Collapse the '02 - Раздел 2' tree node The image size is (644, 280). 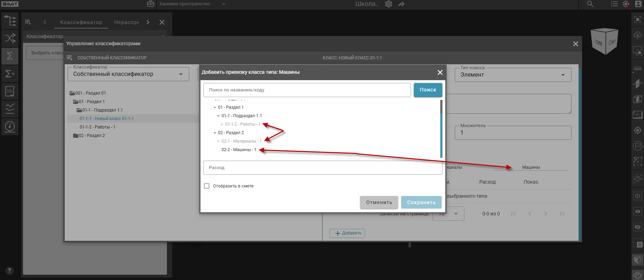click(215, 133)
